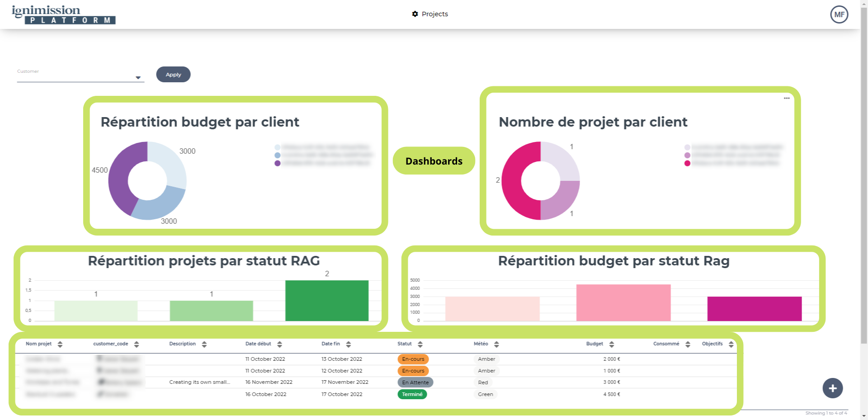Sort table by Budget column
The width and height of the screenshot is (868, 420).
click(x=611, y=344)
